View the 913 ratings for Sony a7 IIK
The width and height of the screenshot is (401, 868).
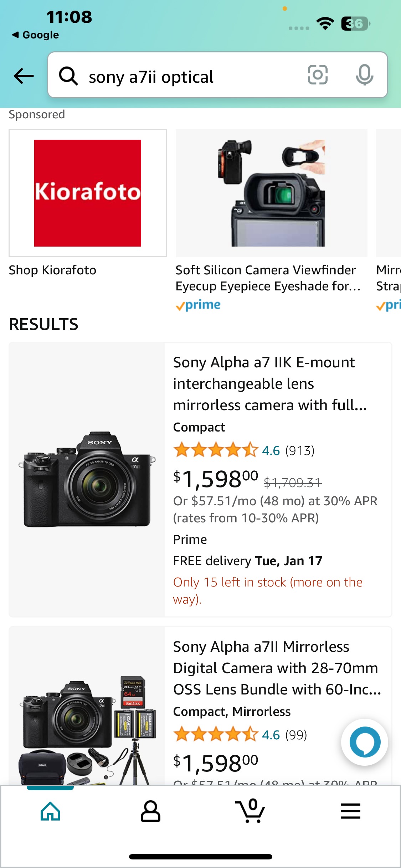tap(299, 451)
